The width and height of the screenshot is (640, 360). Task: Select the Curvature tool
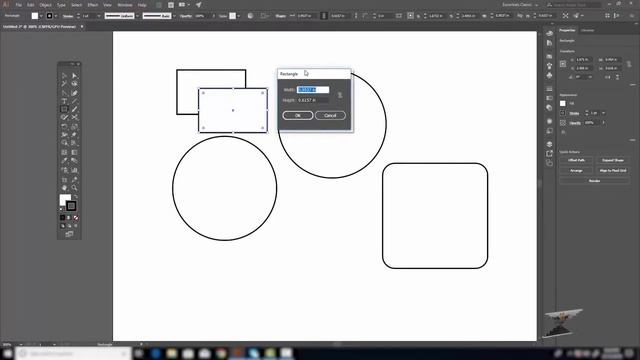(74, 93)
